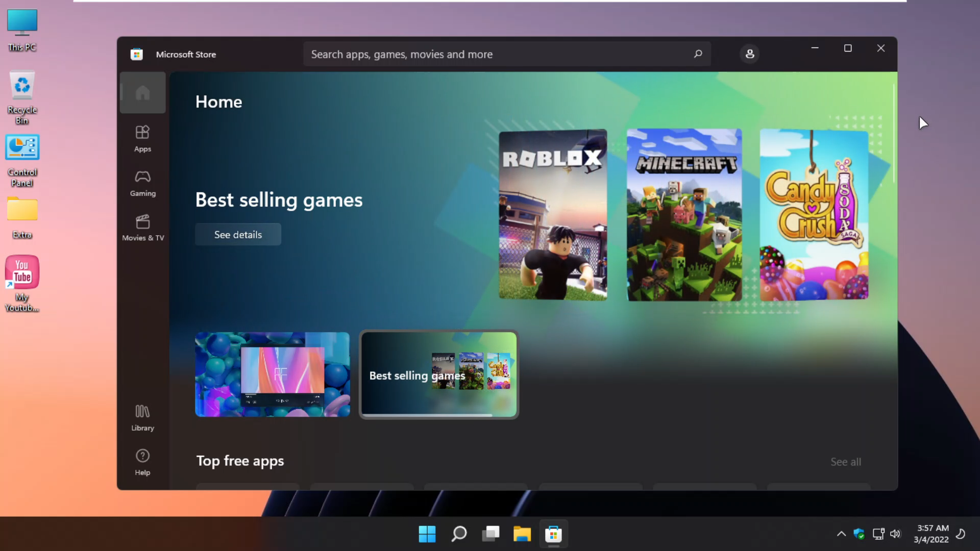Open the Candy Crush Soda Saga card
Viewport: 980px width, 551px height.
click(814, 215)
